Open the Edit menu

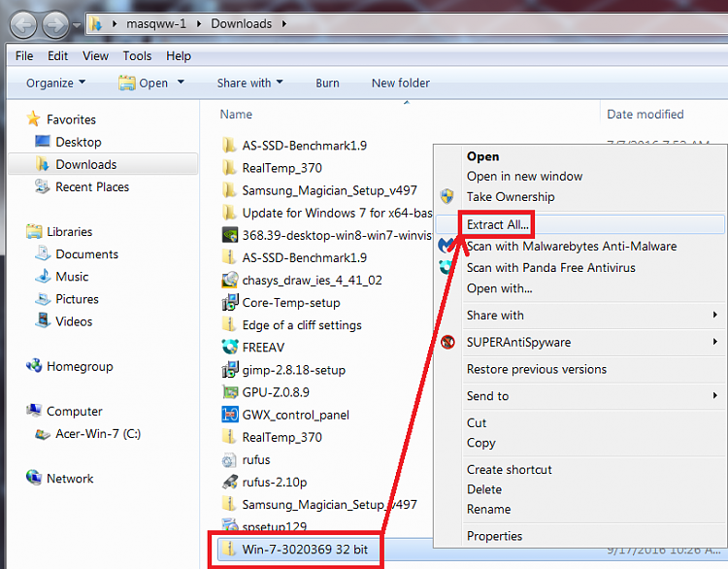(57, 56)
